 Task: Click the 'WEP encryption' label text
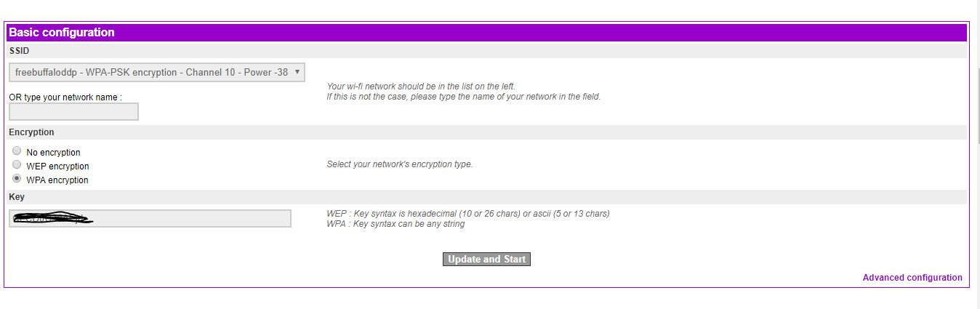[x=57, y=166]
